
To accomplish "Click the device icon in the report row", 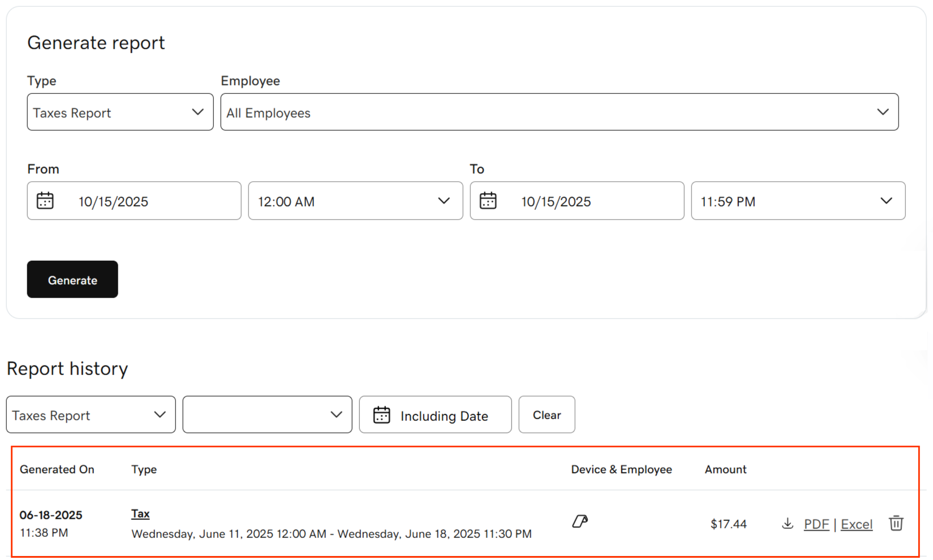I will pyautogui.click(x=579, y=522).
